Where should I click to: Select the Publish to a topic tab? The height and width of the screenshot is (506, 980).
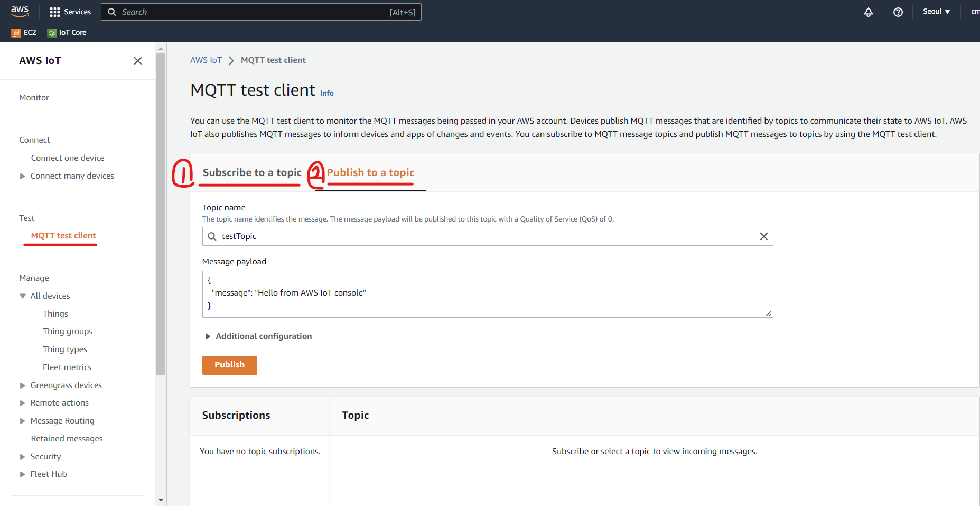[370, 173]
